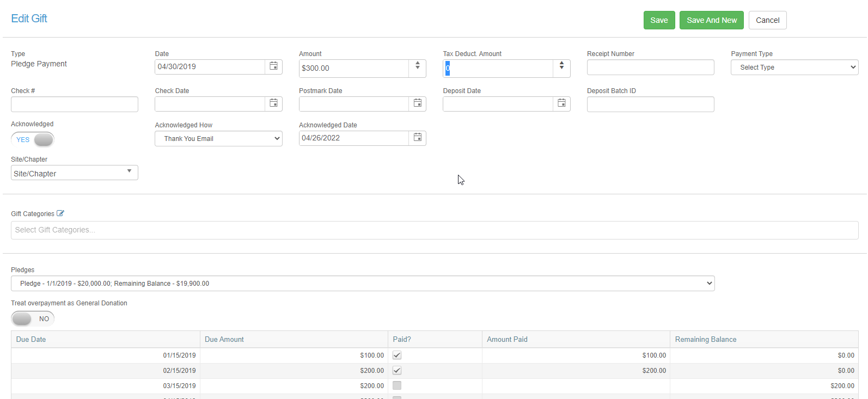This screenshot has height=399, width=868.
Task: Open the Check Date calendar picker
Action: pos(273,103)
